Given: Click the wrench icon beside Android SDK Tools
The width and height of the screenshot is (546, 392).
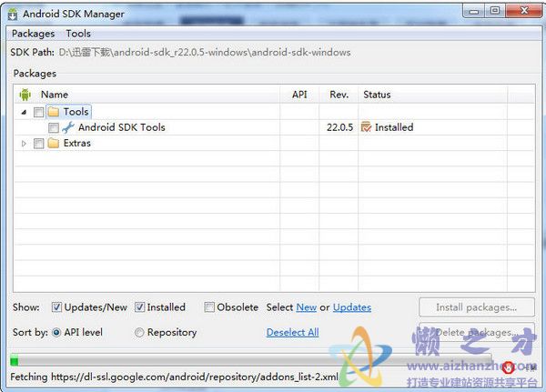Looking at the screenshot, I should click(x=68, y=127).
